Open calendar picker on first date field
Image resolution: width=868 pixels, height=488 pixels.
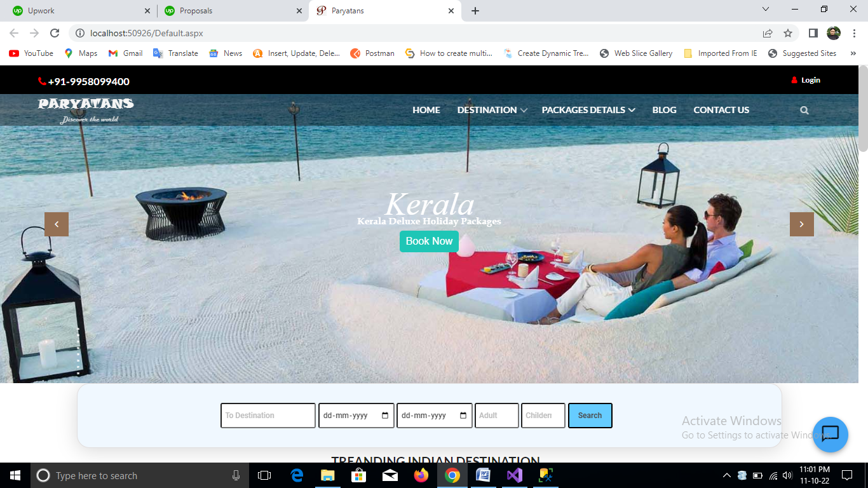pyautogui.click(x=385, y=416)
